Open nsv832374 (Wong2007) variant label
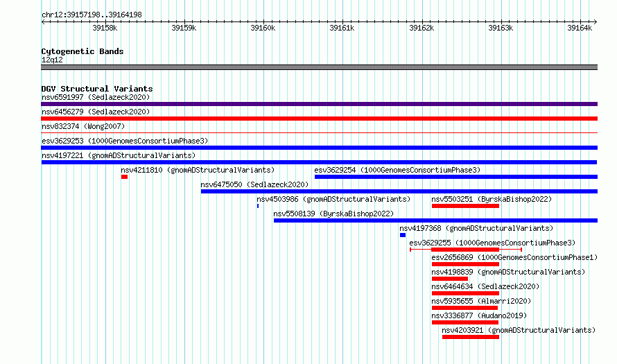The height and width of the screenshot is (364, 617). pos(83,126)
